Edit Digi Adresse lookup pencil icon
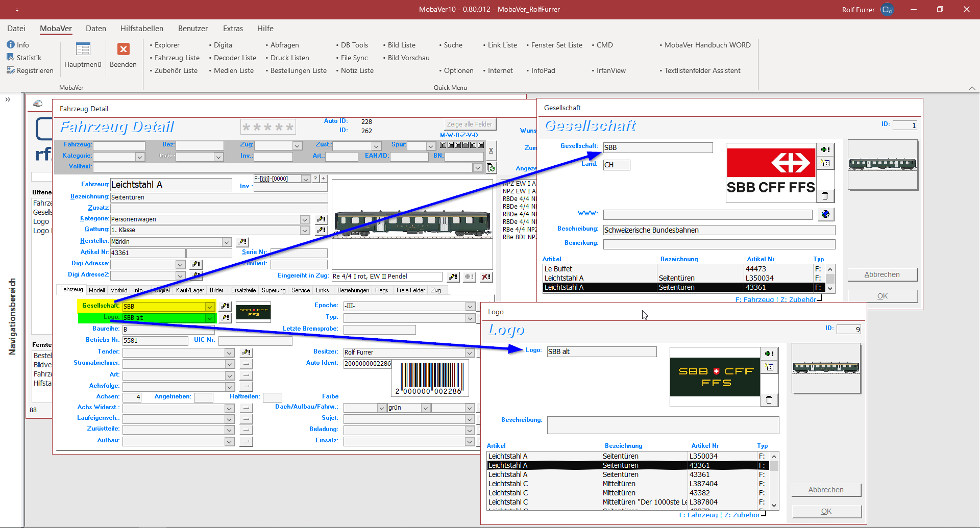Screen dimensions: 980x528 point(196,264)
